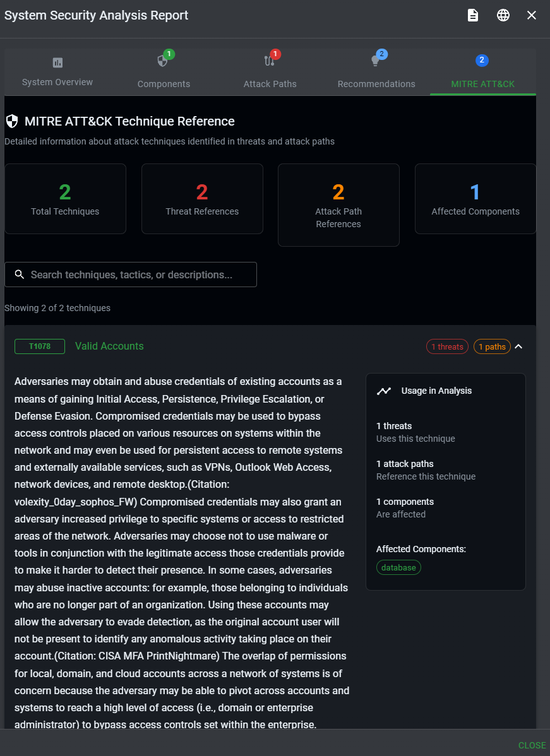This screenshot has width=550, height=756.
Task: Open the Attack Paths tab
Action: [270, 83]
